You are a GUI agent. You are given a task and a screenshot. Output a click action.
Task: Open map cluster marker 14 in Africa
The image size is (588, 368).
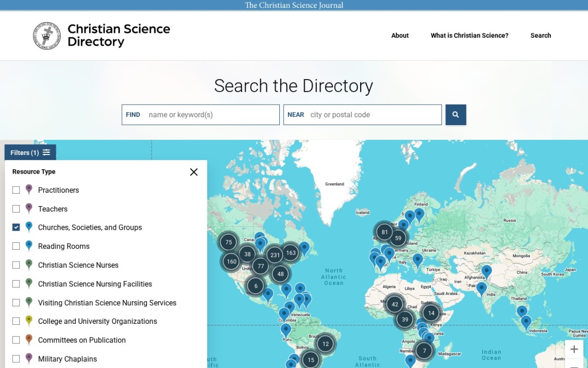431,313
